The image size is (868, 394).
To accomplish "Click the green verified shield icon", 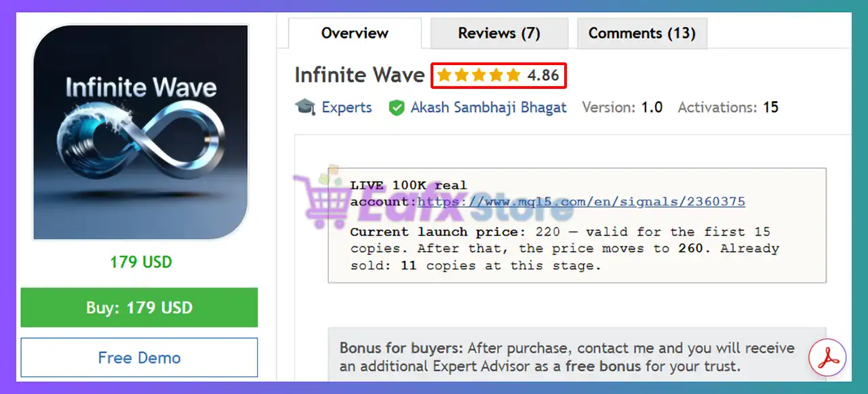I will 396,108.
